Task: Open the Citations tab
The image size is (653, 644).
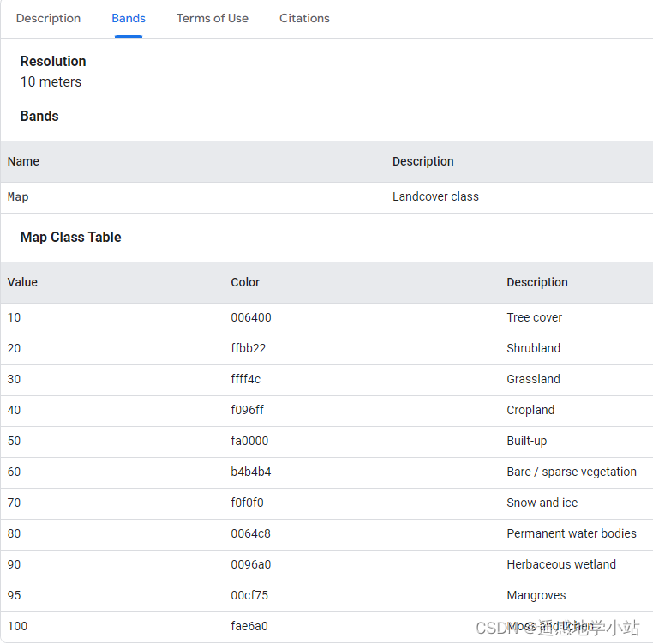Action: 304,18
